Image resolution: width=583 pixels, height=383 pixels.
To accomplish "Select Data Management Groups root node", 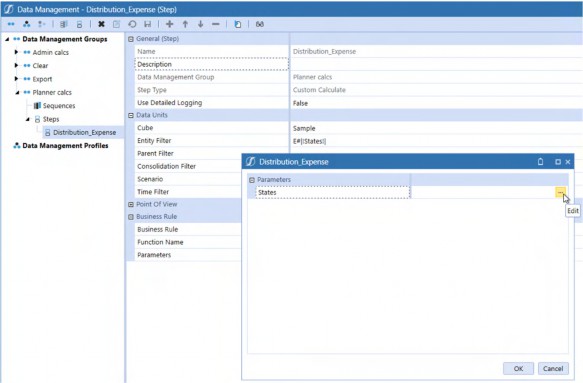I will [x=65, y=39].
